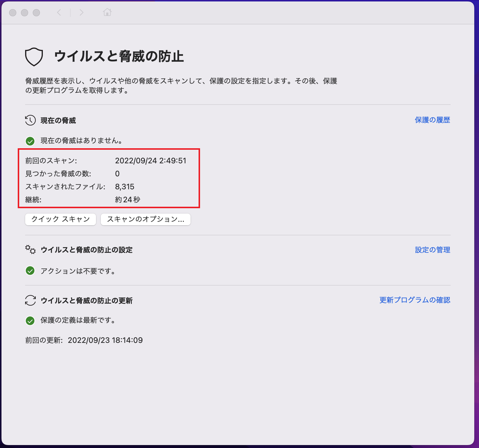Click the refresh arrows icon for 防止の更新
This screenshot has width=479, height=448.
click(x=30, y=300)
